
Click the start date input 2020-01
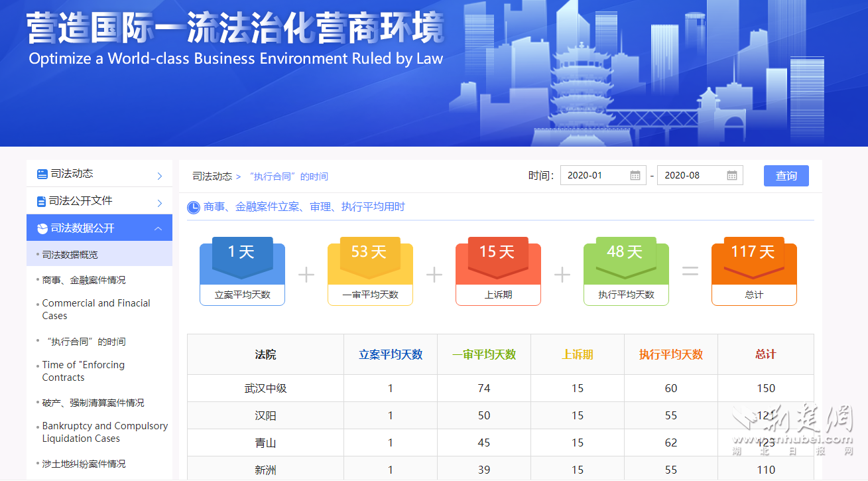coord(593,176)
